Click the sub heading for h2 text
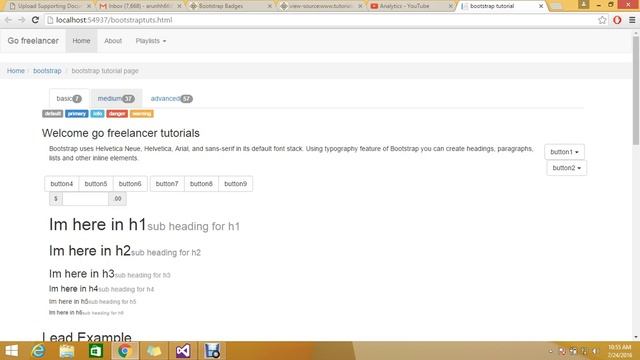 click(166, 253)
